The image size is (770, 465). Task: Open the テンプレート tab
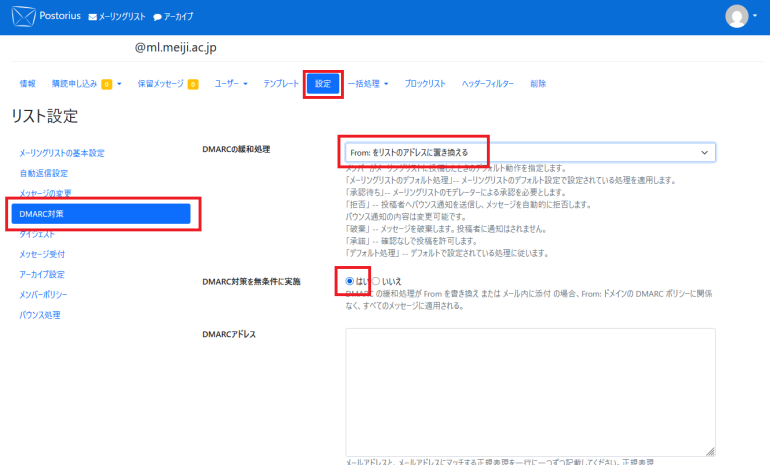280,84
